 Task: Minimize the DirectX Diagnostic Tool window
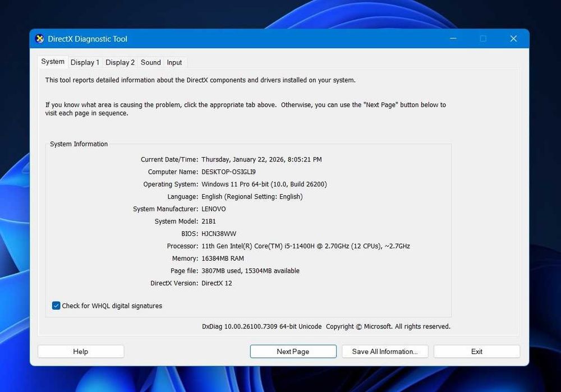[x=453, y=38]
